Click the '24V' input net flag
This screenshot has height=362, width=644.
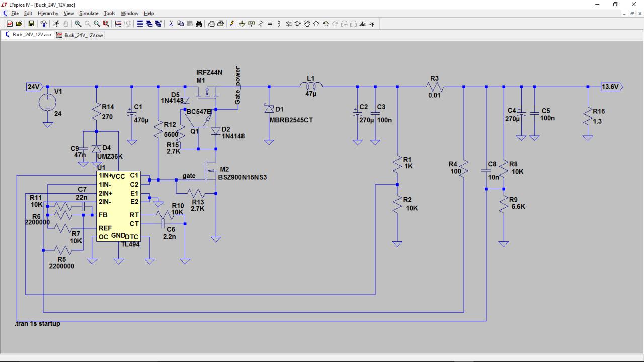pos(34,87)
